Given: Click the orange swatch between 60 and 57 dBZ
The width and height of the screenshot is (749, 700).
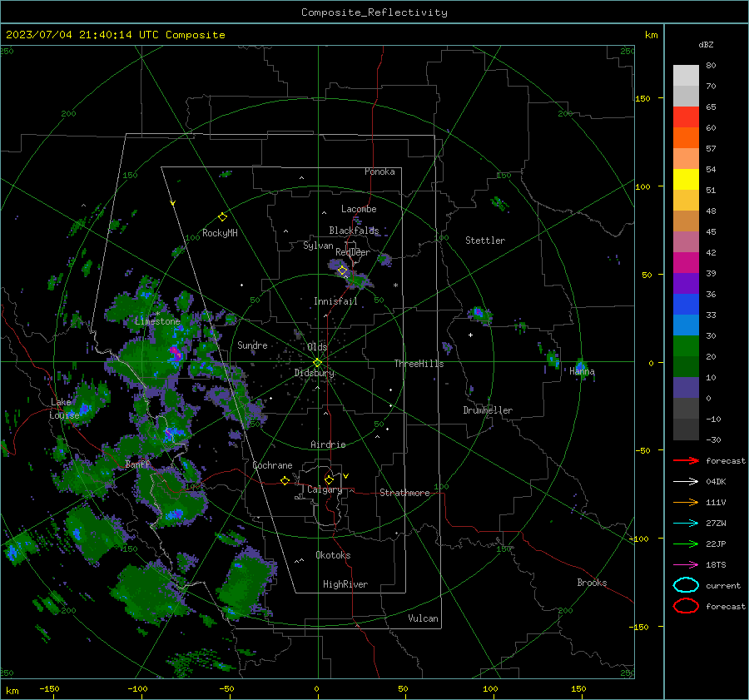Looking at the screenshot, I should pyautogui.click(x=686, y=137).
